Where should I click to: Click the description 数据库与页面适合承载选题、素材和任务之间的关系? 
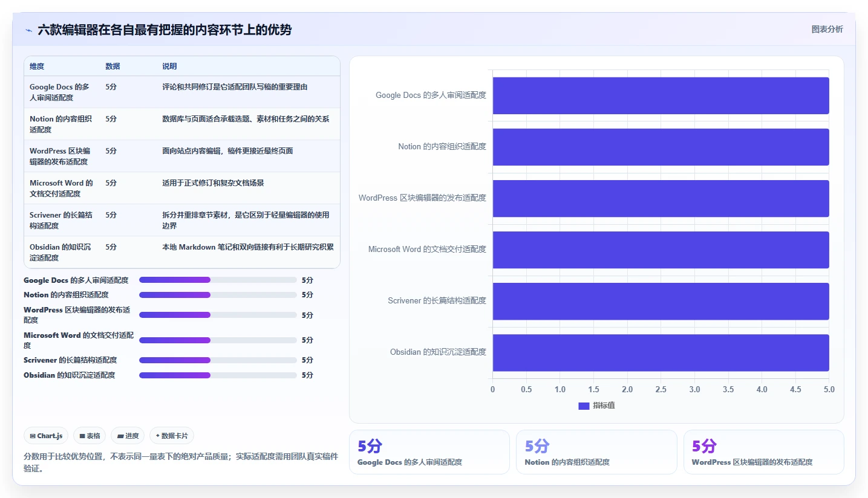coord(246,119)
